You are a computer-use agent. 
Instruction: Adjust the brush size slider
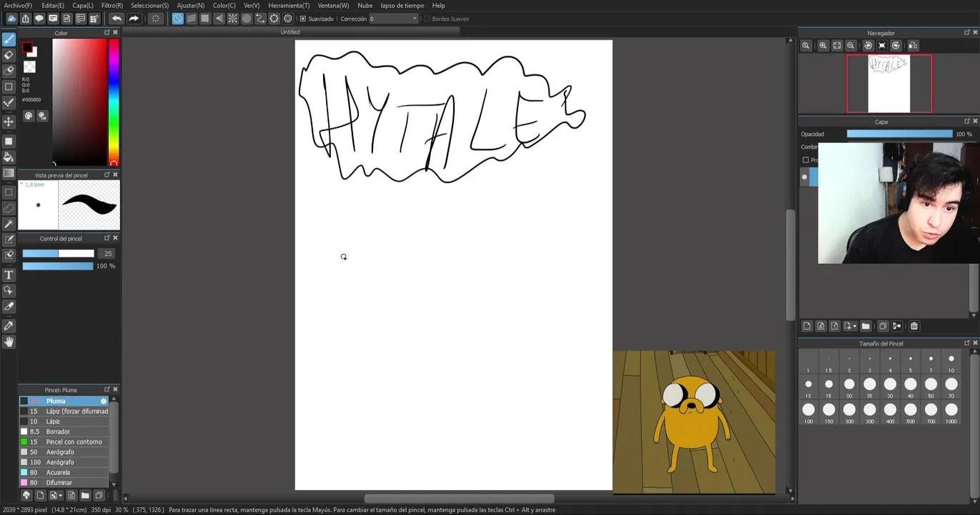point(58,253)
